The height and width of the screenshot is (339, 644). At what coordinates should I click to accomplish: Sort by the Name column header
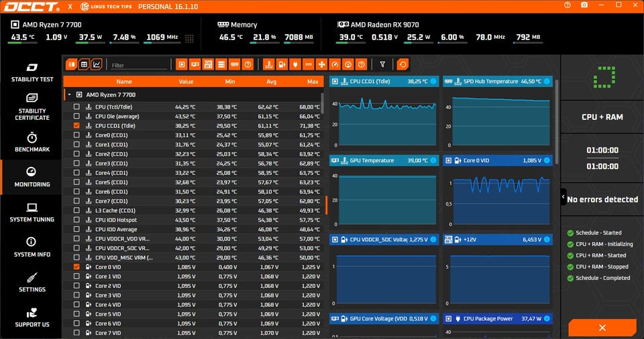click(124, 82)
